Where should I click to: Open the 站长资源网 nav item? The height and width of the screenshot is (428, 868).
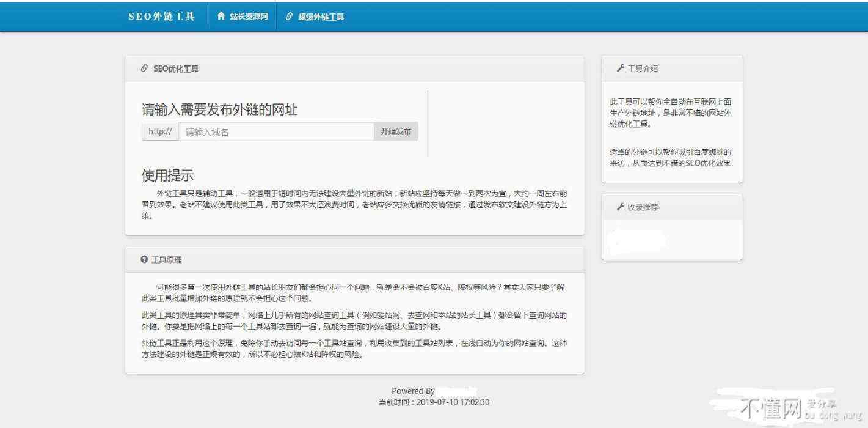tap(249, 17)
